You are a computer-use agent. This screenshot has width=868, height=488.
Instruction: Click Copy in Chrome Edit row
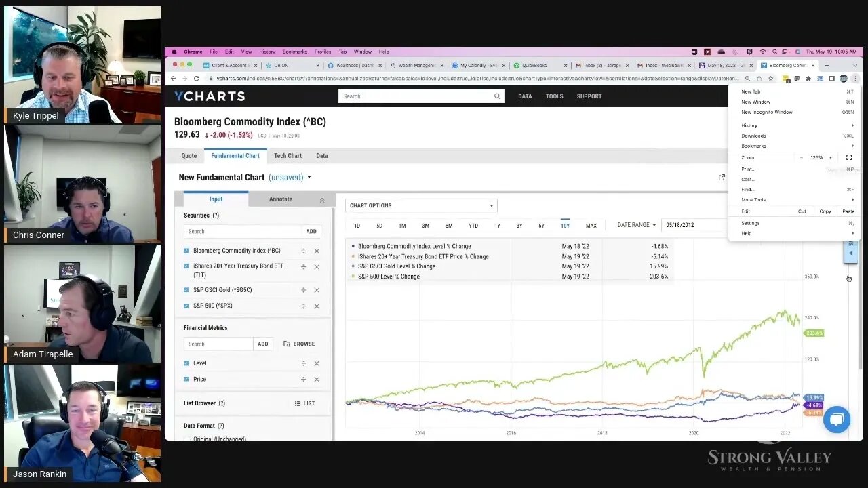(x=825, y=211)
